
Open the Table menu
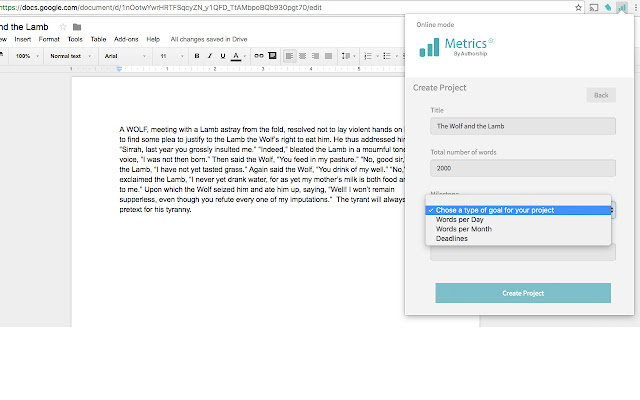click(98, 39)
